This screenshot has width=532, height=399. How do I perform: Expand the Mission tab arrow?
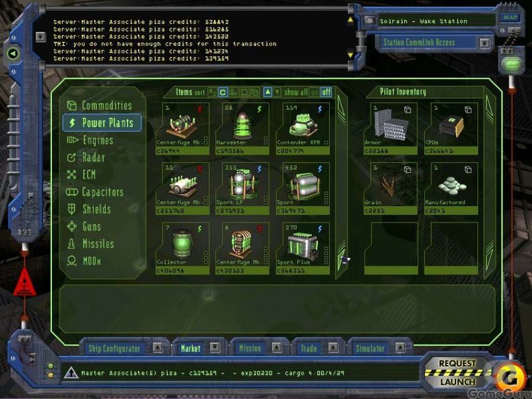click(x=276, y=348)
